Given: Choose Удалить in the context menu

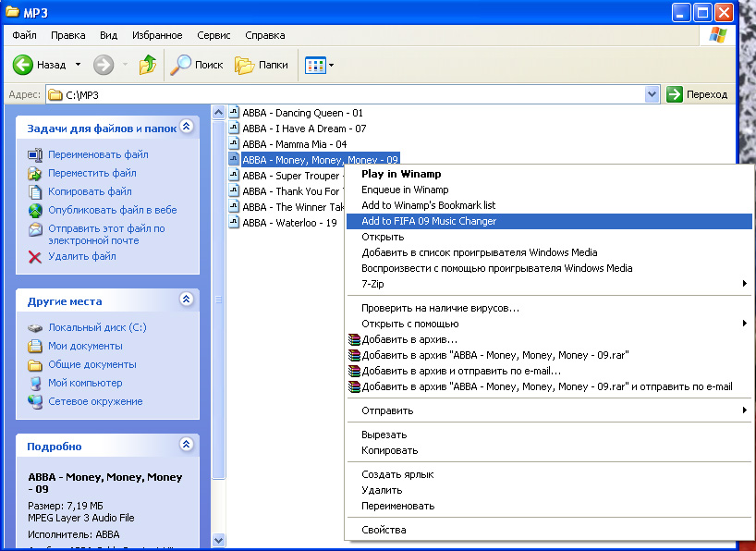Looking at the screenshot, I should (549, 490).
